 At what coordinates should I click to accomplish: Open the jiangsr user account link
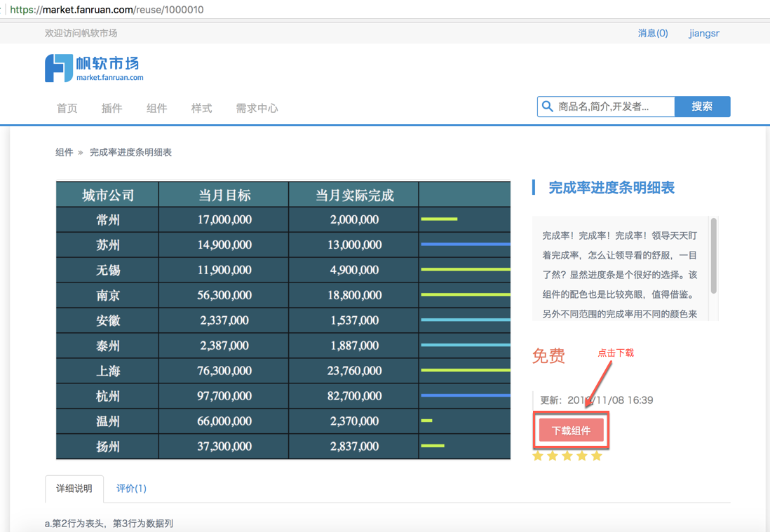click(703, 33)
